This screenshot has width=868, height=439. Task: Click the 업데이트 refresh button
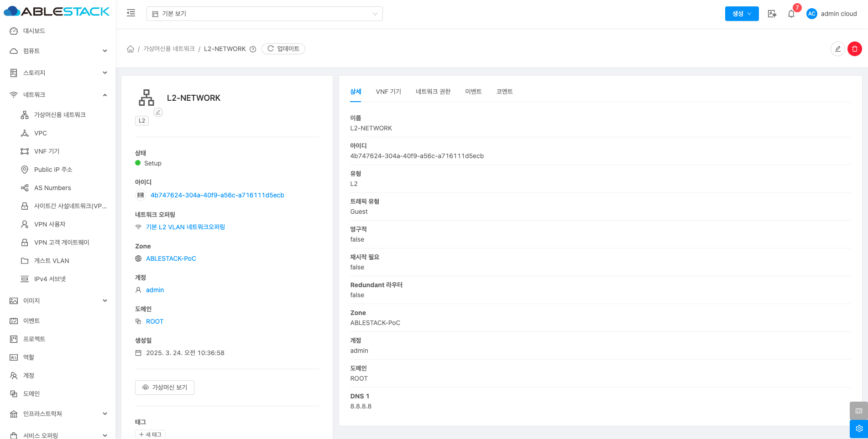pos(283,49)
